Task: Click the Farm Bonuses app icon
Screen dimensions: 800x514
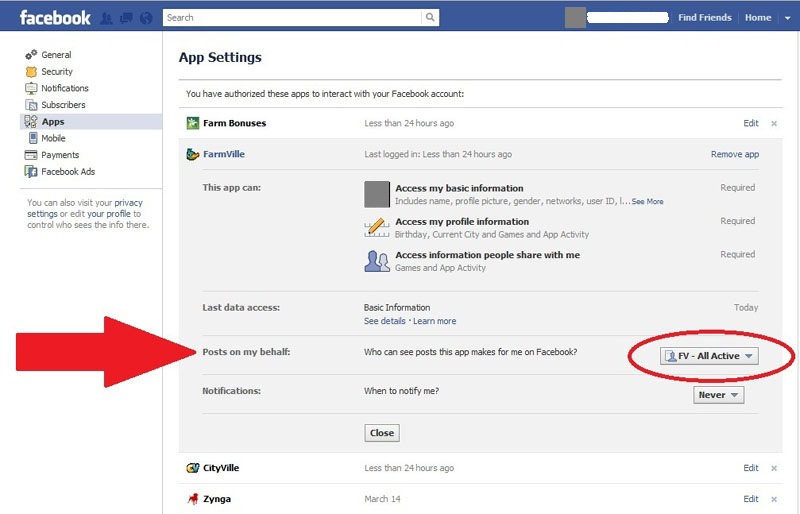Action: point(192,123)
